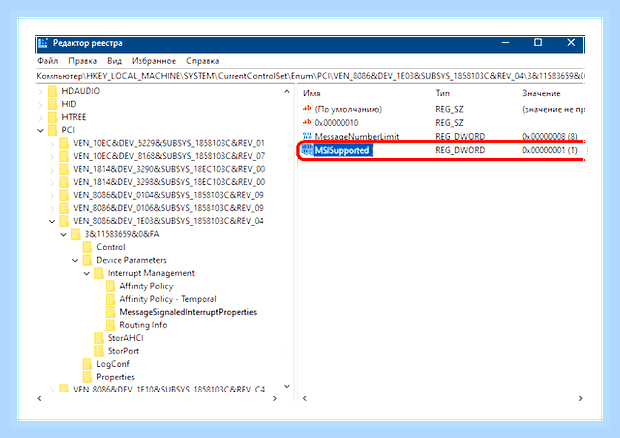Open the Справка menu
Screen dimensions: 620x438
[202, 61]
